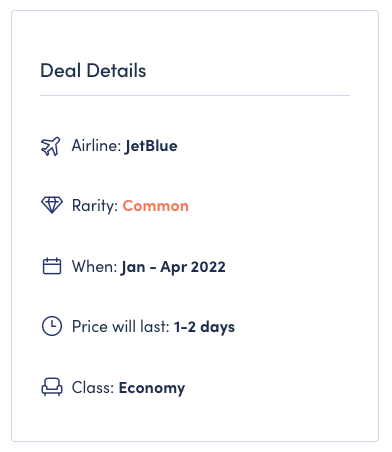Screen dimensions: 392x452
Task: Click the armchair seat icon beside Class
Action: [x=52, y=387]
